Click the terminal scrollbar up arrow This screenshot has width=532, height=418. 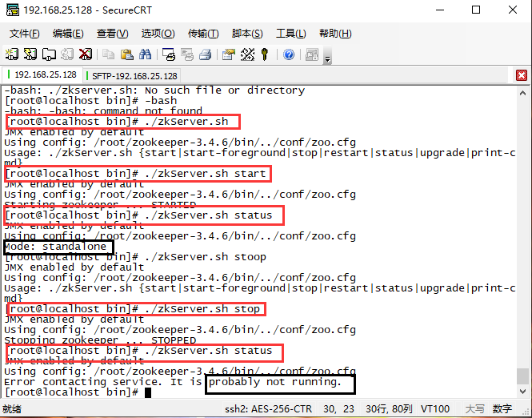522,93
